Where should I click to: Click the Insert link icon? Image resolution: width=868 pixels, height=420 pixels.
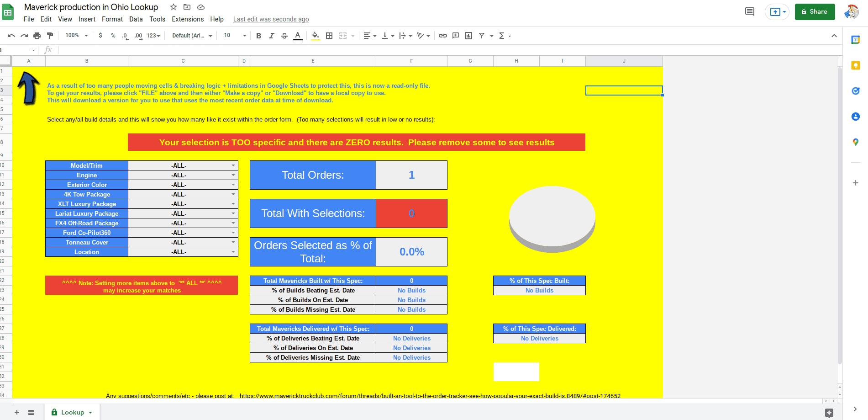[x=443, y=36]
